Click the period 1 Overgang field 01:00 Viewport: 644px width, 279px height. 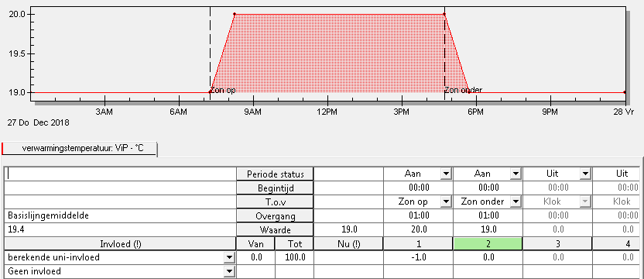pyautogui.click(x=418, y=215)
